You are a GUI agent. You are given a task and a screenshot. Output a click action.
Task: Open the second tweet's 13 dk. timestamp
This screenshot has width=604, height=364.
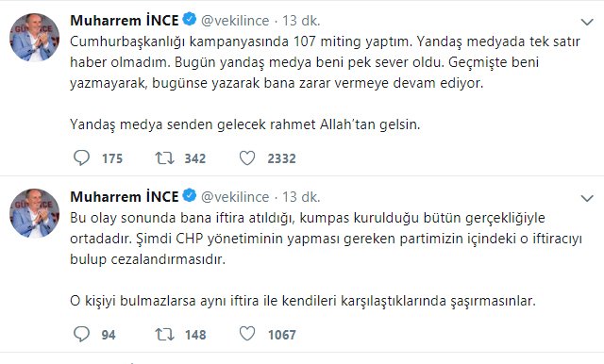point(301,197)
